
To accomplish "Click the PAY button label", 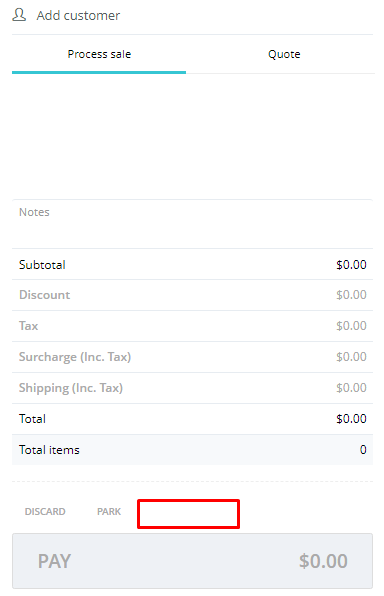I will pyautogui.click(x=54, y=561).
